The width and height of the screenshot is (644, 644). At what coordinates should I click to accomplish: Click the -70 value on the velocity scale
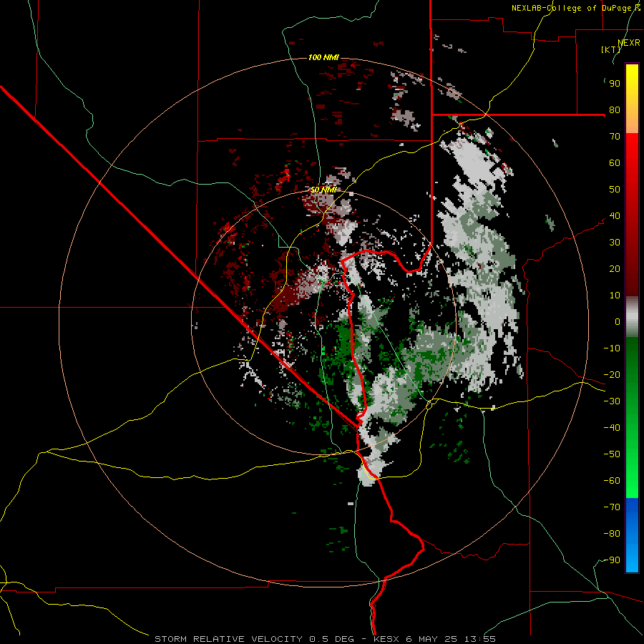(612, 507)
